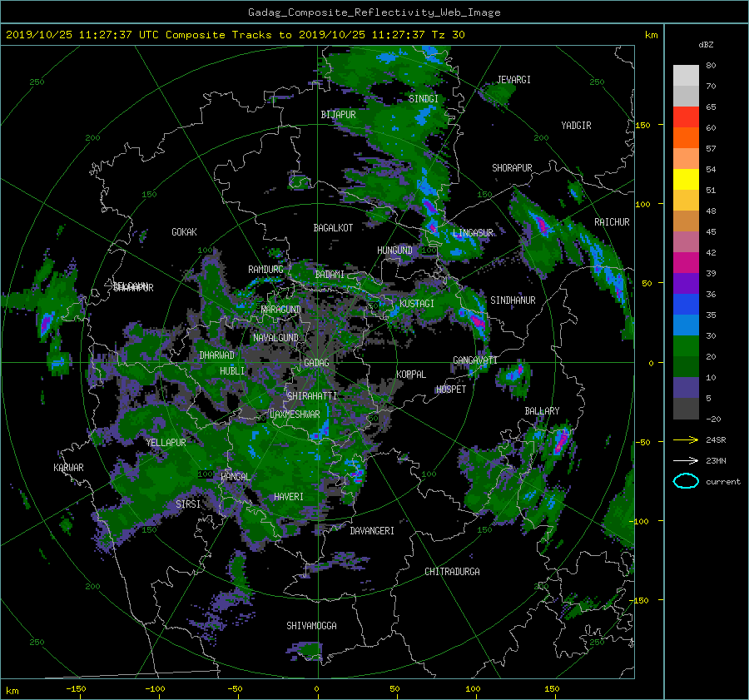
Task: Click the HUBLI city label
Action: point(232,371)
